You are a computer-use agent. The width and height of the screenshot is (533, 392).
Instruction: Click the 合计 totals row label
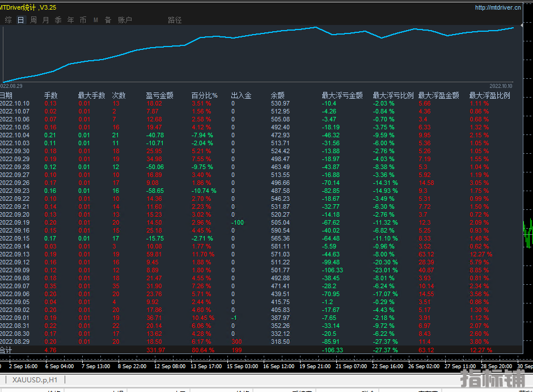coord(6,350)
